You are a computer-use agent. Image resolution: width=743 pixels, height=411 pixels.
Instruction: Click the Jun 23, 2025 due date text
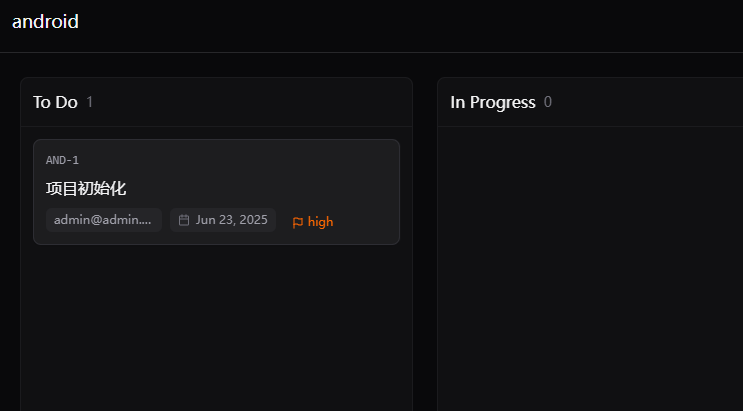point(231,220)
